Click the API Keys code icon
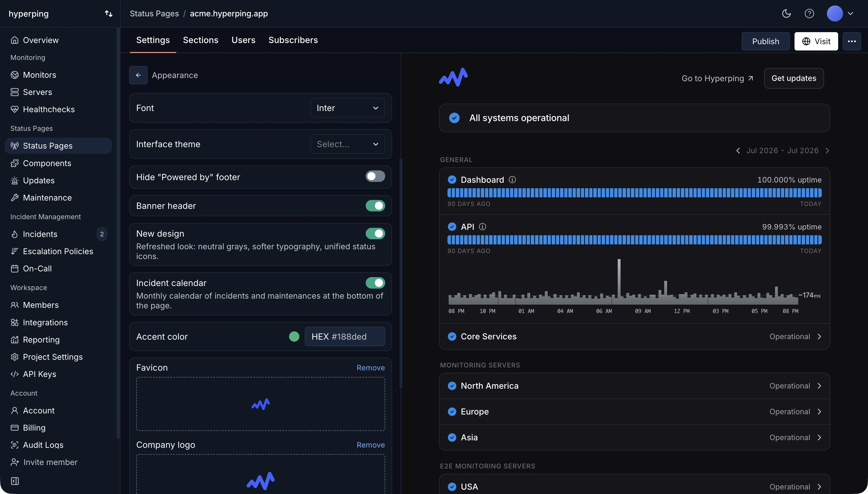Image resolution: width=868 pixels, height=494 pixels. pyautogui.click(x=15, y=374)
